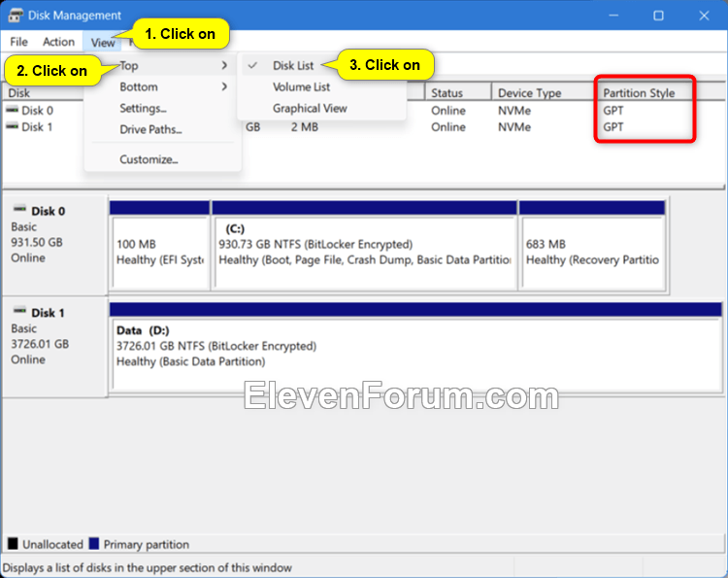
Task: Minimize the Disk Management window
Action: coord(613,16)
